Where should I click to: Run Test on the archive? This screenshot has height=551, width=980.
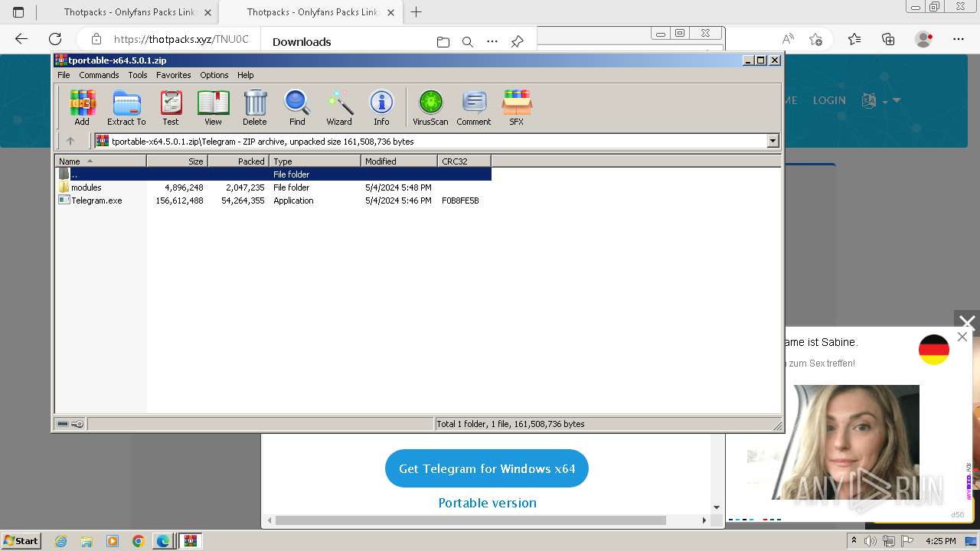[171, 107]
